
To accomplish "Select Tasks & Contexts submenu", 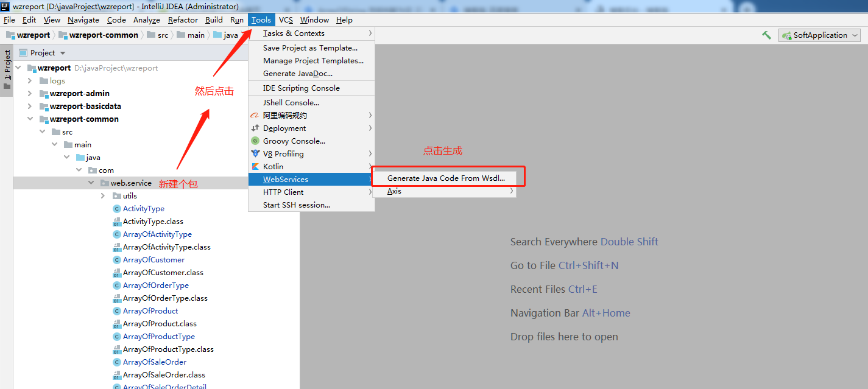I will [x=311, y=33].
